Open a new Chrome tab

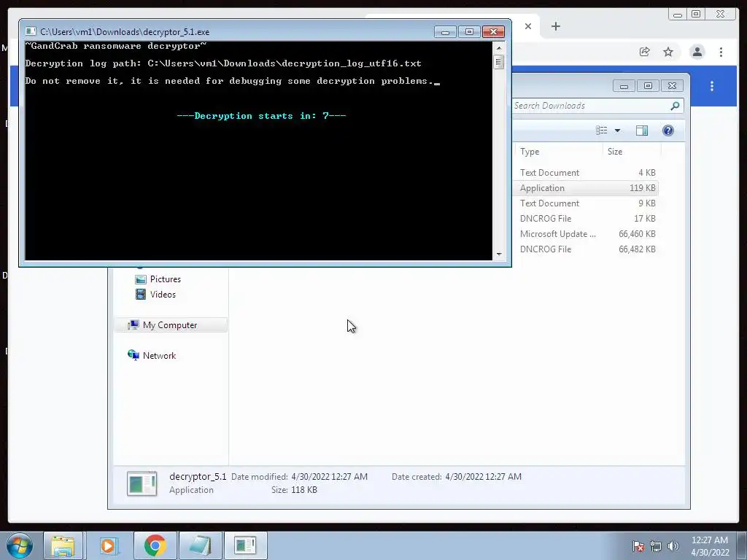coord(555,26)
